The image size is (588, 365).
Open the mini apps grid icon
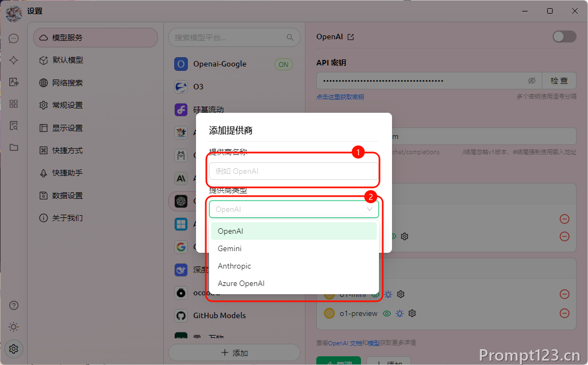[x=14, y=104]
